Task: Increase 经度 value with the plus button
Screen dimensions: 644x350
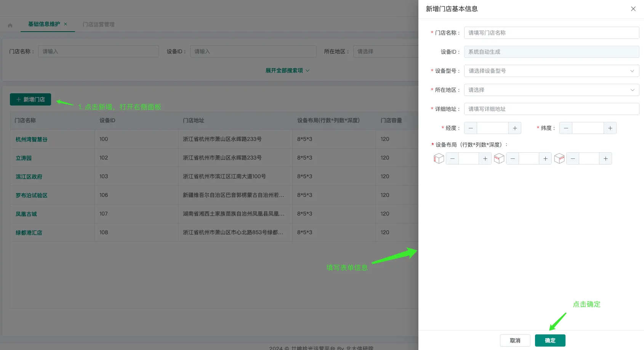Action: coord(515,128)
